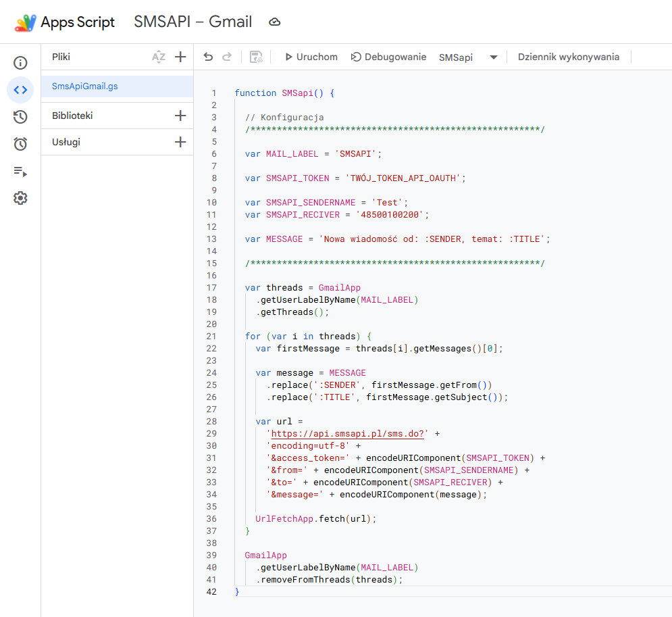The image size is (672, 617).
Task: Add a new file with Pliki plus
Action: [x=180, y=57]
